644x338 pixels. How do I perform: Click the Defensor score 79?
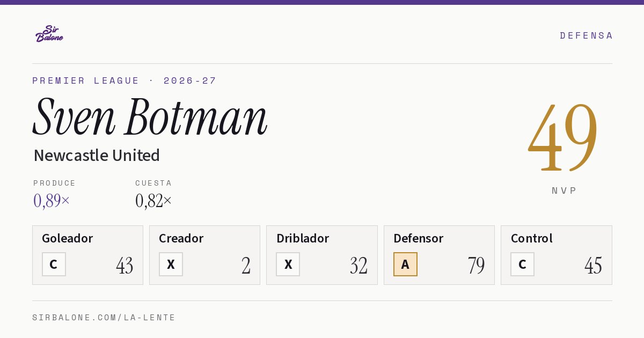[476, 265]
